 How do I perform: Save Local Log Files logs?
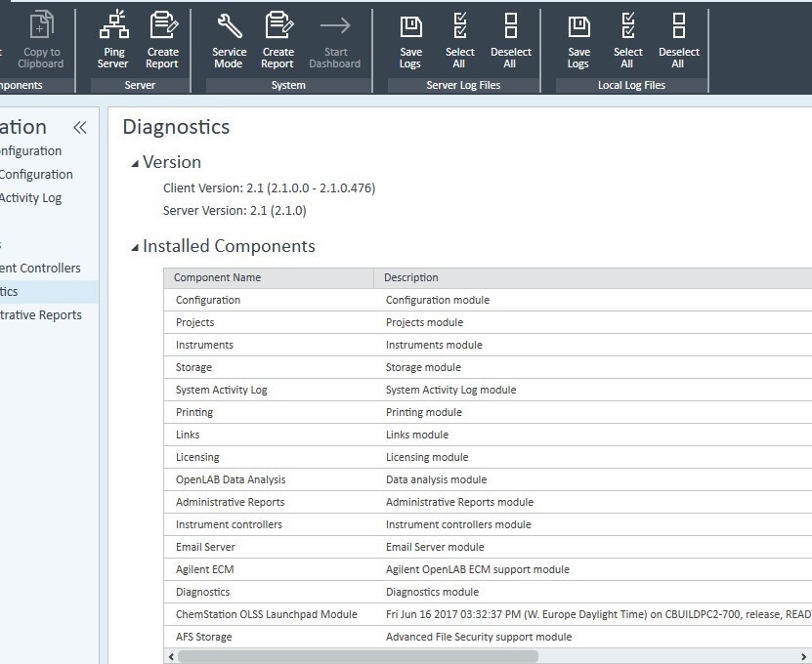click(578, 41)
